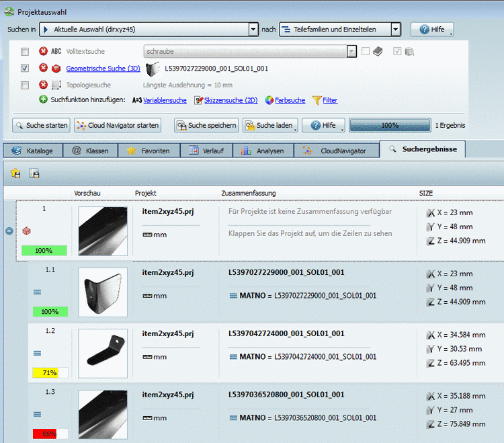Screen dimensions: 504x443
Task: Click the save results list icon in results toolbar
Action: click(34, 173)
